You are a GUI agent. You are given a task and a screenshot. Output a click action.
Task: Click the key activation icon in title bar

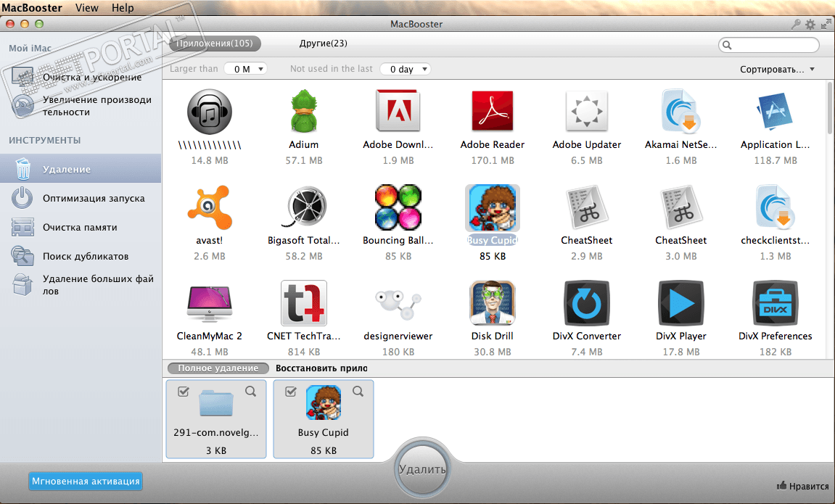coord(796,24)
